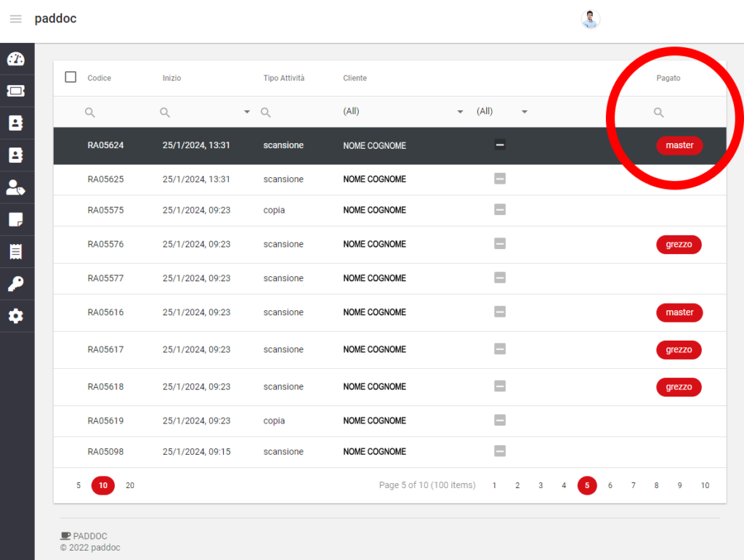Go to page 9

pyautogui.click(x=680, y=486)
